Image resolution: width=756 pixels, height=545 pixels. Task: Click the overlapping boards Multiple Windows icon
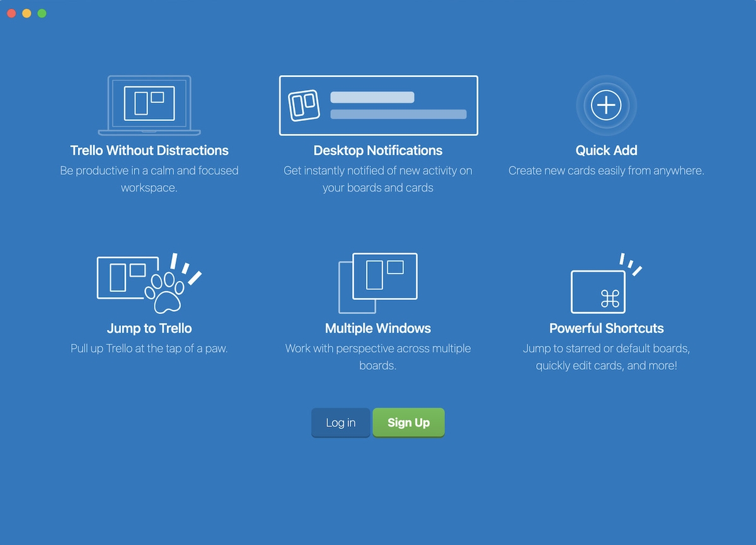tap(378, 283)
